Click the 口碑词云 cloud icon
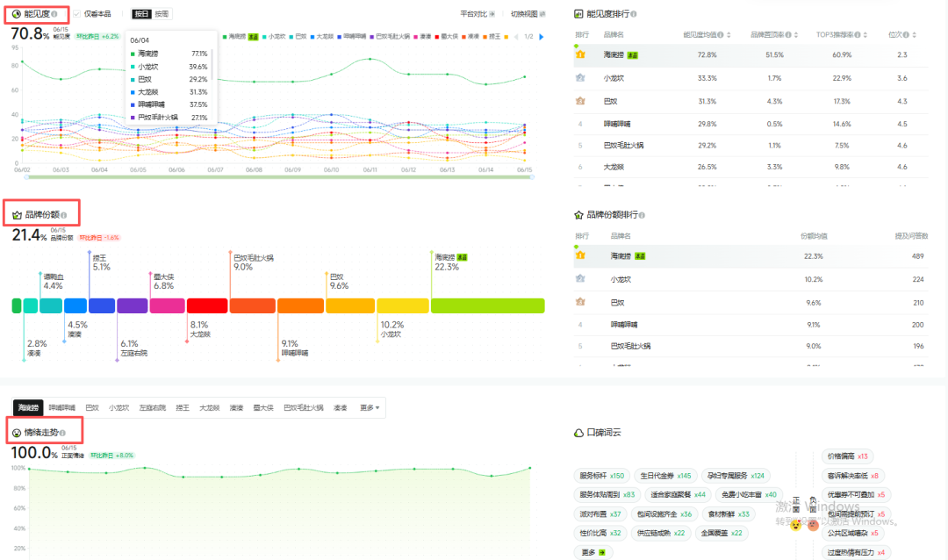This screenshot has width=948, height=560. (578, 433)
